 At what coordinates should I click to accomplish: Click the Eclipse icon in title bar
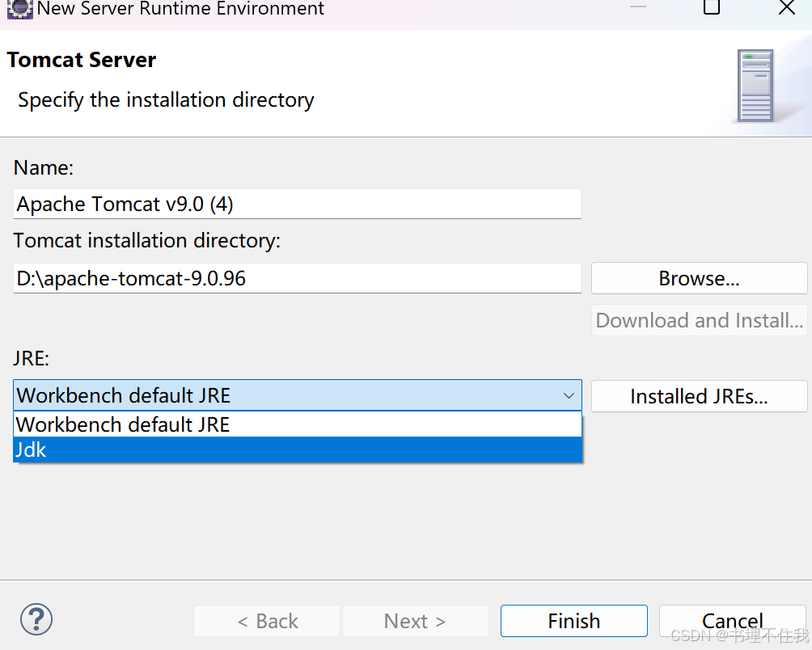coord(19,9)
